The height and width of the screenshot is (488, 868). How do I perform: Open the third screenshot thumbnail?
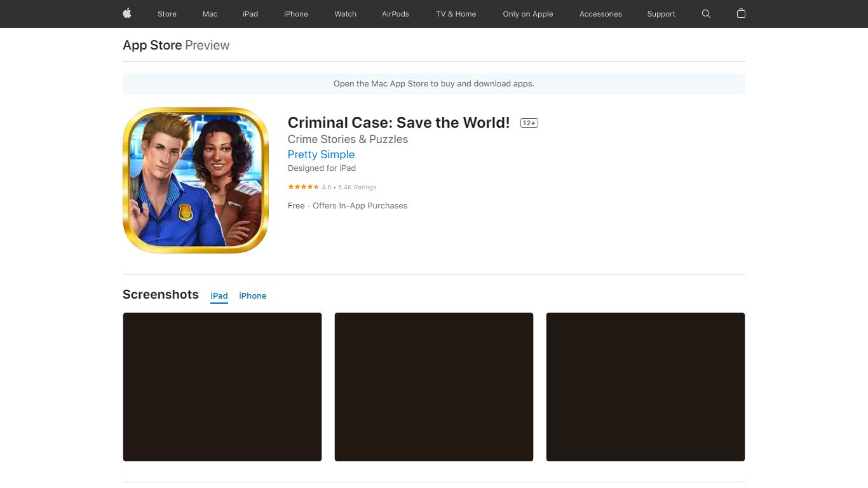click(x=646, y=387)
